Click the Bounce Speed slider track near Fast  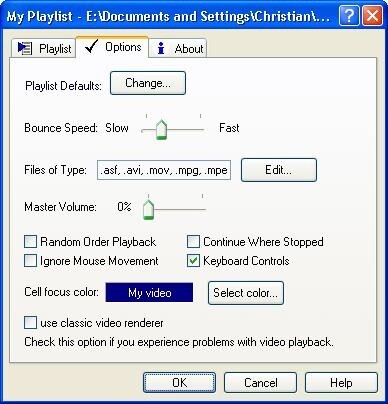(199, 130)
